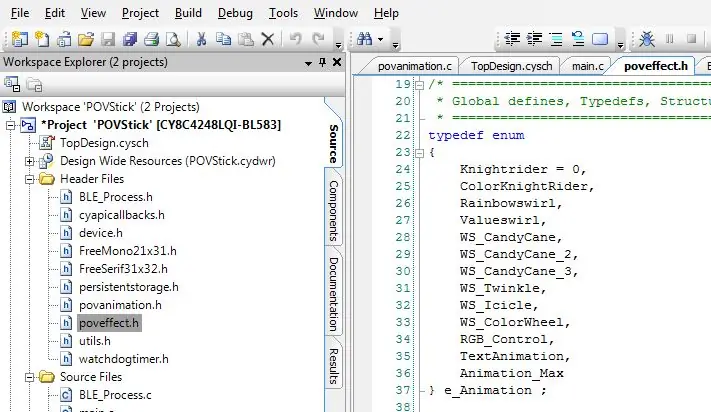Viewport: 711px width, 412px height.
Task: Open the standard toolbar overflow options
Action: click(x=338, y=44)
